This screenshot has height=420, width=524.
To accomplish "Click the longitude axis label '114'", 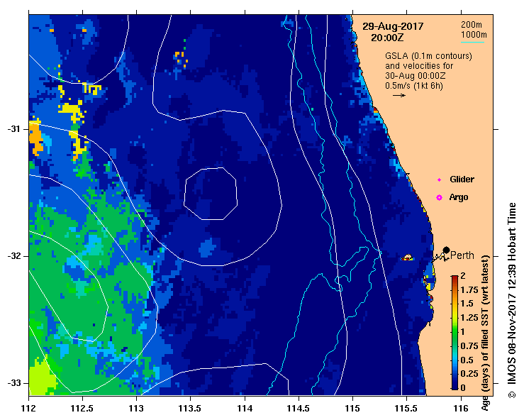I will tap(245, 408).
